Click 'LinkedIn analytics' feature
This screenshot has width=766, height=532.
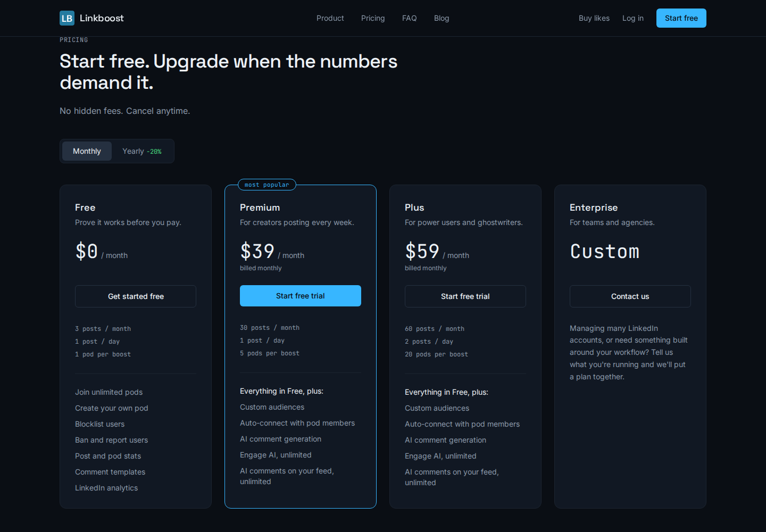[x=106, y=488]
